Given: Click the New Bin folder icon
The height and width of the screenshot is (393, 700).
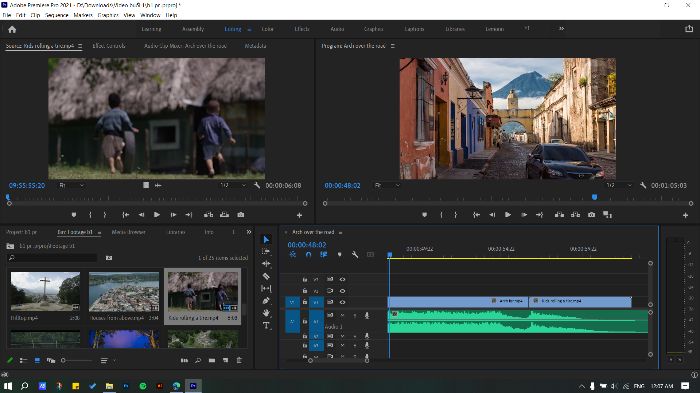Looking at the screenshot, I should point(212,360).
